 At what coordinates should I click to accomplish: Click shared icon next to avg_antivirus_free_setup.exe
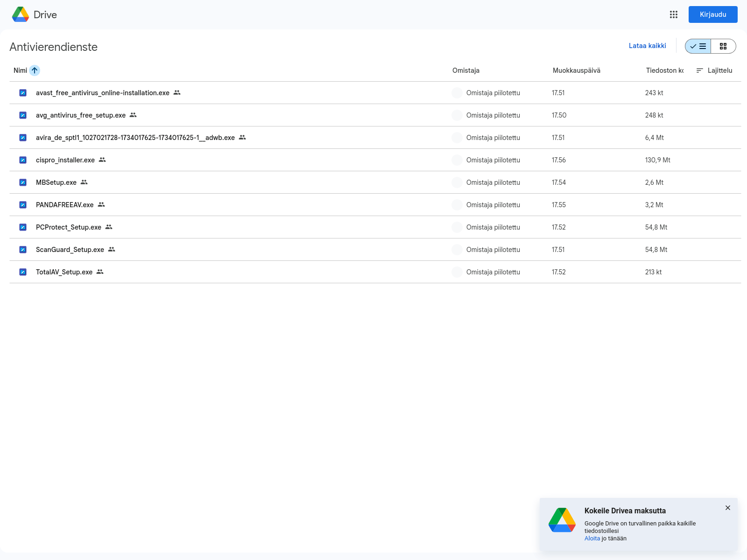click(133, 115)
